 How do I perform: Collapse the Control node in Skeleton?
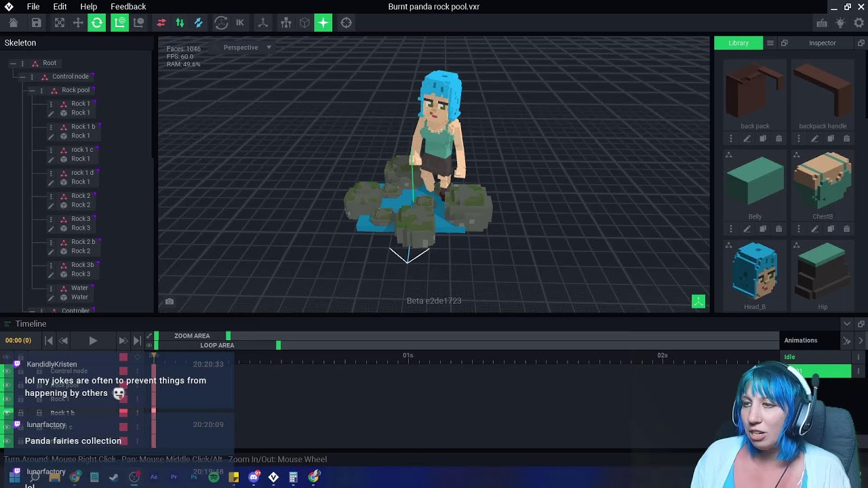[x=22, y=77]
